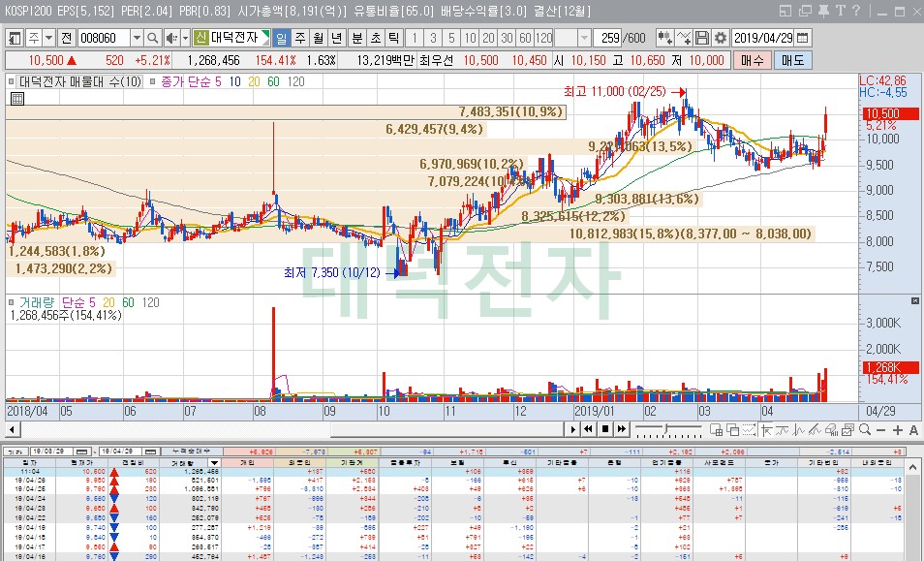Play chart replay forward
The height and width of the screenshot is (561, 924).
[x=572, y=429]
